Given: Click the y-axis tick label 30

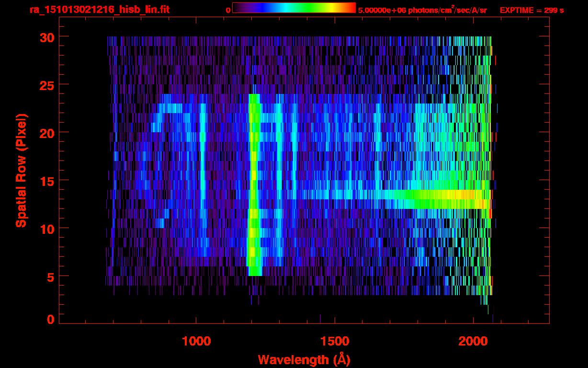Looking at the screenshot, I should point(46,37).
